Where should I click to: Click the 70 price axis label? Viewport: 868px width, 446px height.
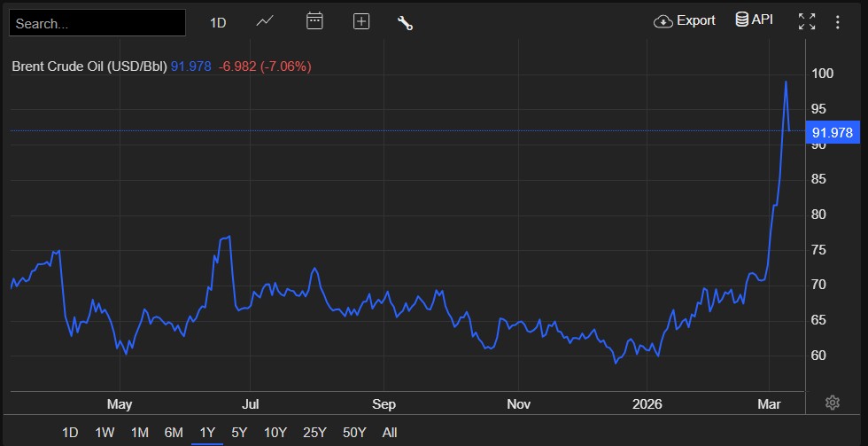(x=818, y=285)
